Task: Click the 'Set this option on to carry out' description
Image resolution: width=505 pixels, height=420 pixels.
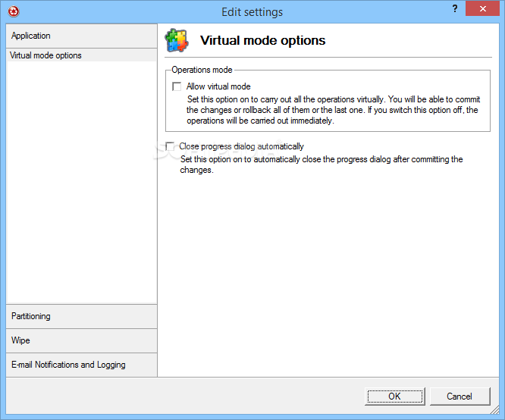Action: pyautogui.click(x=334, y=110)
